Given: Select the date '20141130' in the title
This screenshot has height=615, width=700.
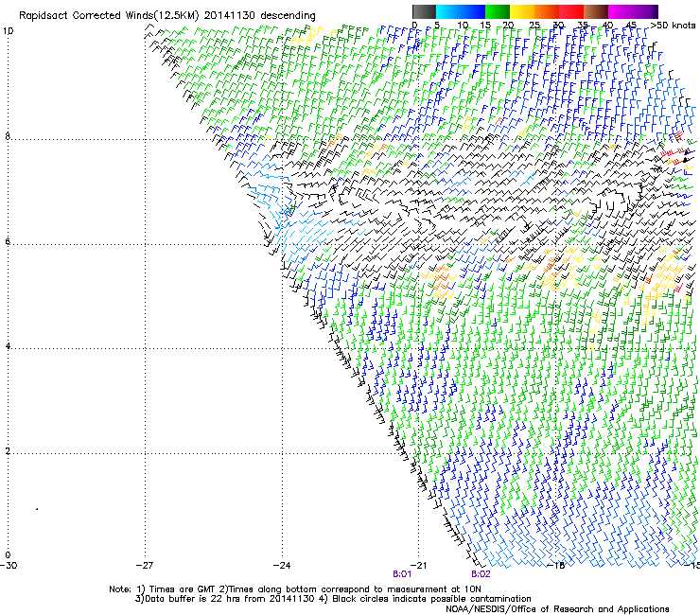Looking at the screenshot, I should tap(230, 15).
